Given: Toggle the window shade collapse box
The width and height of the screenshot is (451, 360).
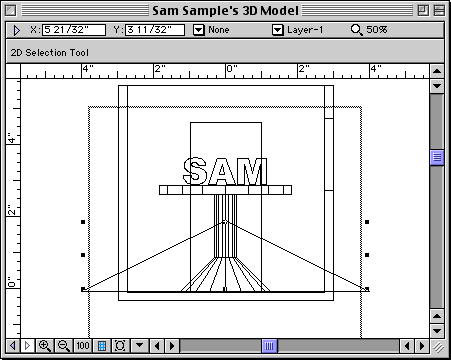Looking at the screenshot, I should [440, 11].
